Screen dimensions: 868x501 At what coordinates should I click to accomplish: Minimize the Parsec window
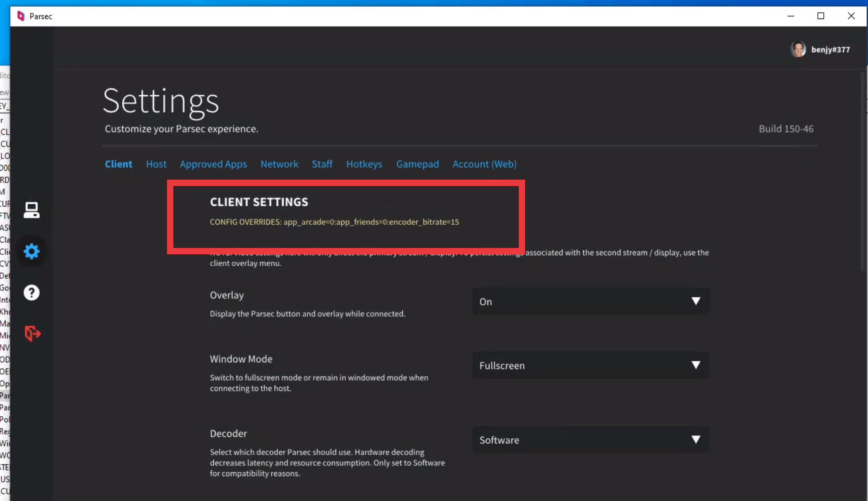coord(790,16)
